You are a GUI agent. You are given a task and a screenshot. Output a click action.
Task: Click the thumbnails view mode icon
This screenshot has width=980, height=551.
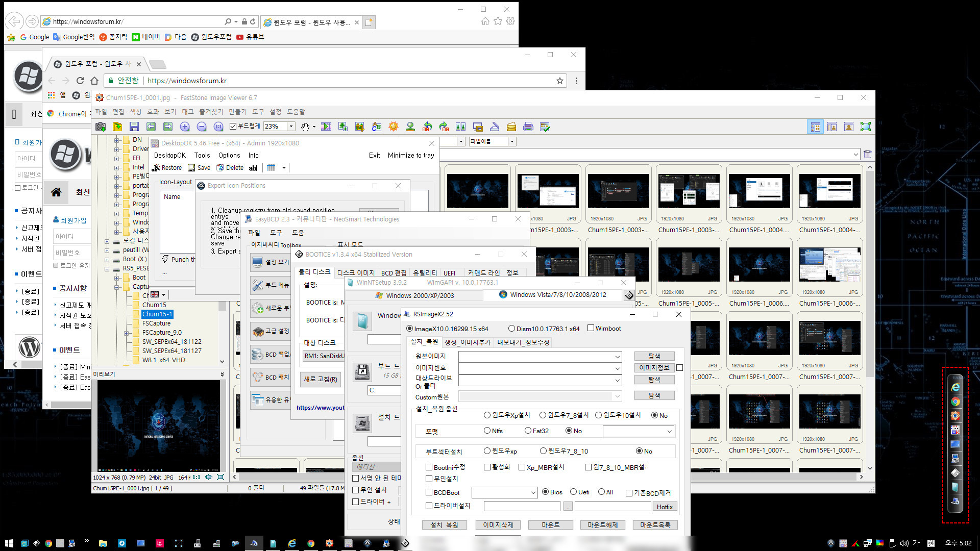[816, 127]
